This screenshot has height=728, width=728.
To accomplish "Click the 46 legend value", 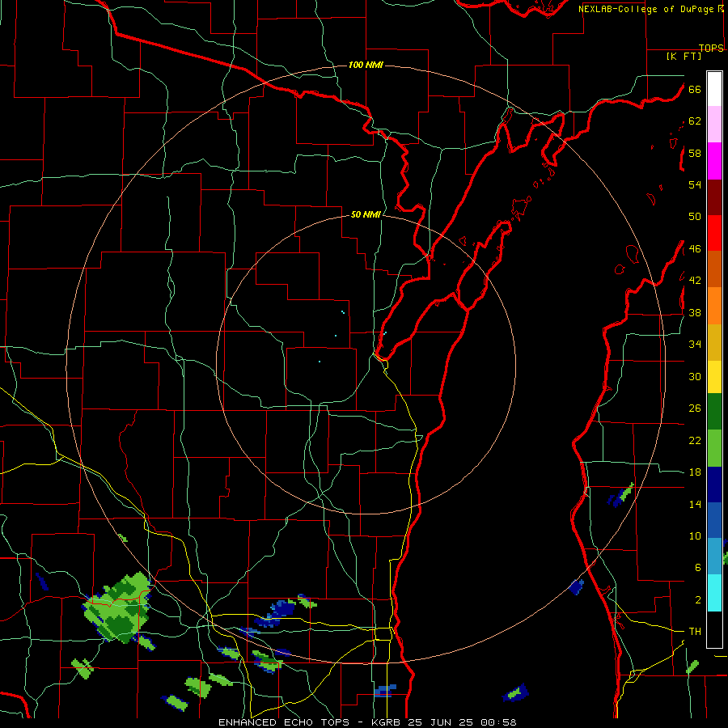I will (x=695, y=249).
